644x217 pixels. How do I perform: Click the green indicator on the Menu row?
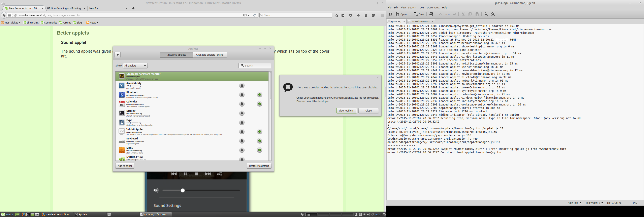(x=260, y=150)
